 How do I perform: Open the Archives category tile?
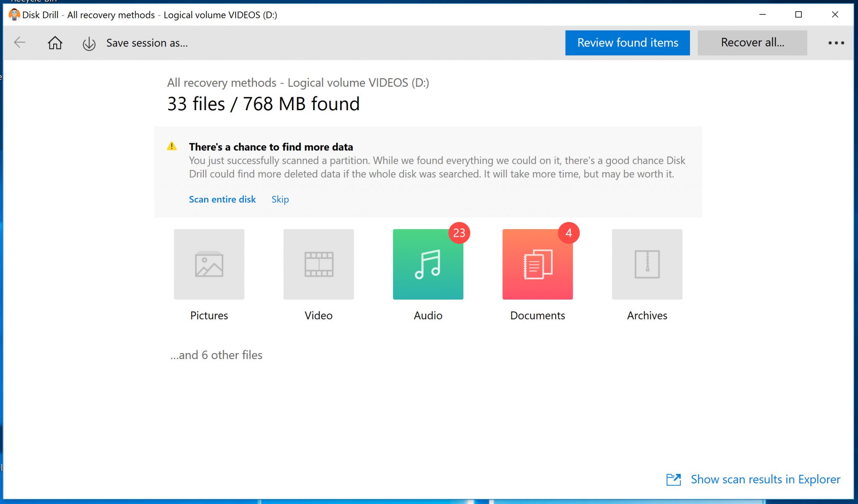coord(647,264)
